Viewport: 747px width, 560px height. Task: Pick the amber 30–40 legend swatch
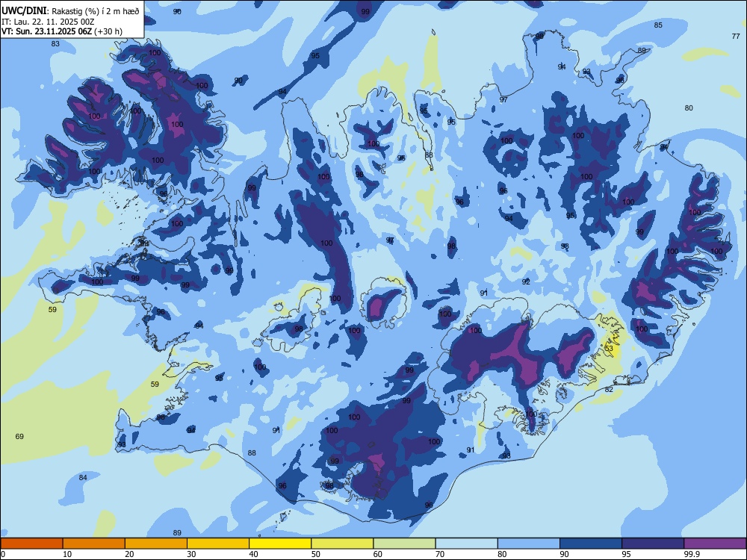[218, 544]
